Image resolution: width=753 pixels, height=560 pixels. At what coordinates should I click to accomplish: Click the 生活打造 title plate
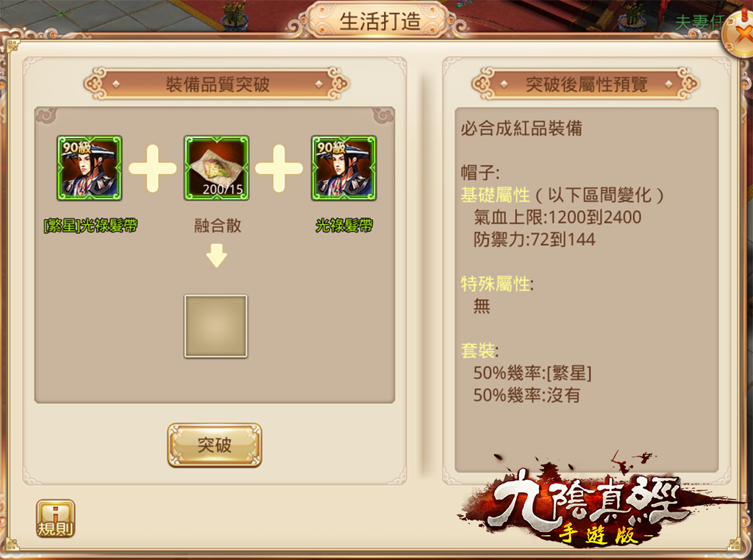pyautogui.click(x=379, y=20)
